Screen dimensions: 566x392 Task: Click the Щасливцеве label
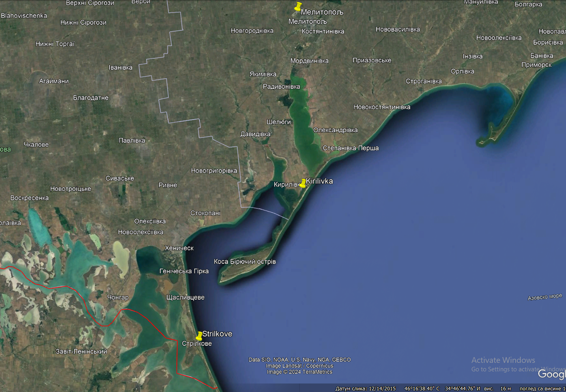coord(185,297)
